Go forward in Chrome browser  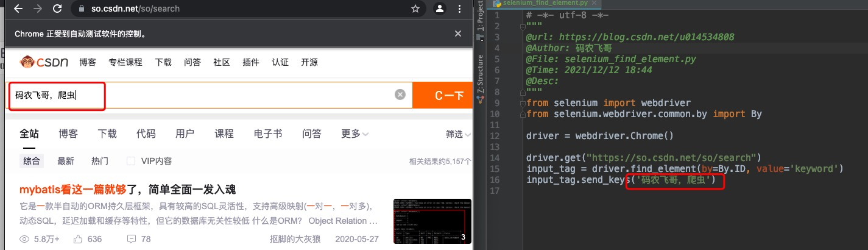click(38, 9)
